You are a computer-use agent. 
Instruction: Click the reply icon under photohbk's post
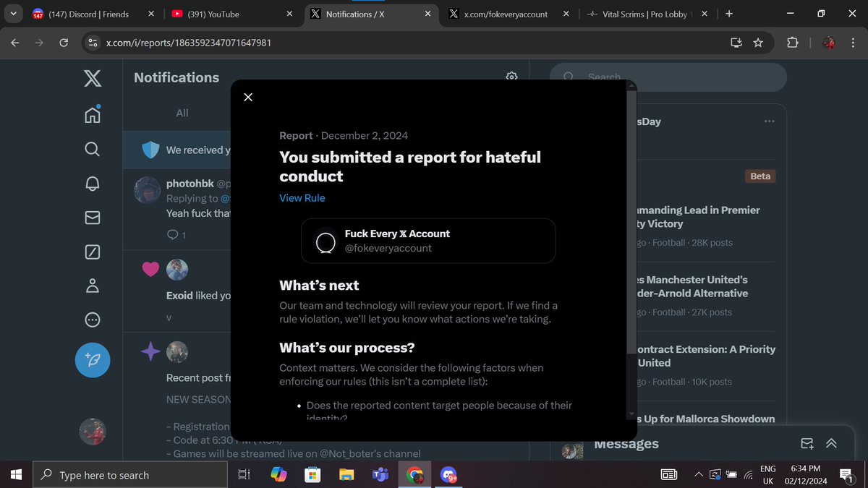tap(172, 235)
